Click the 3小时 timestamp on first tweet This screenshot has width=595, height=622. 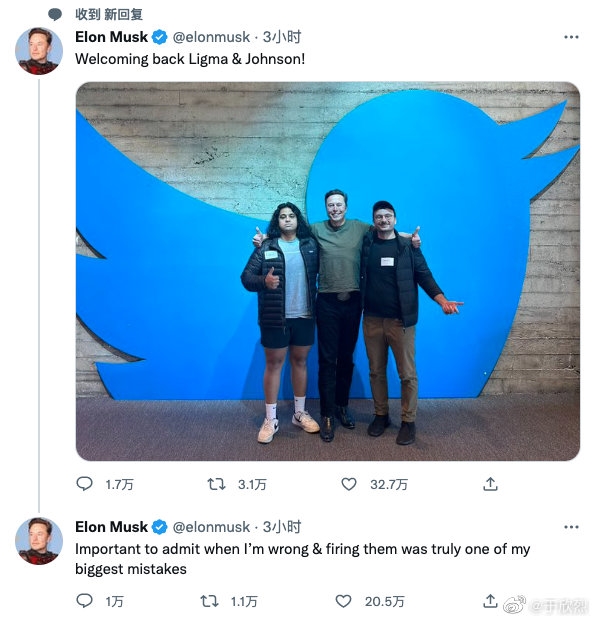282,37
